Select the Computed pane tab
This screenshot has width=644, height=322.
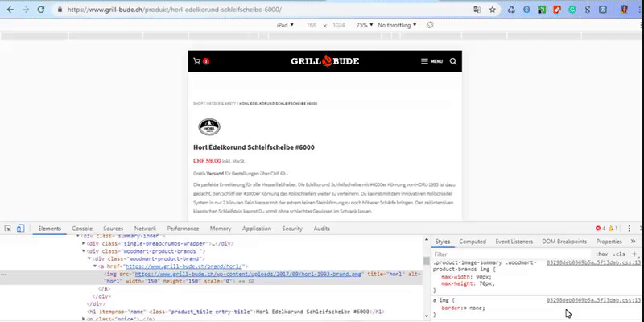473,242
